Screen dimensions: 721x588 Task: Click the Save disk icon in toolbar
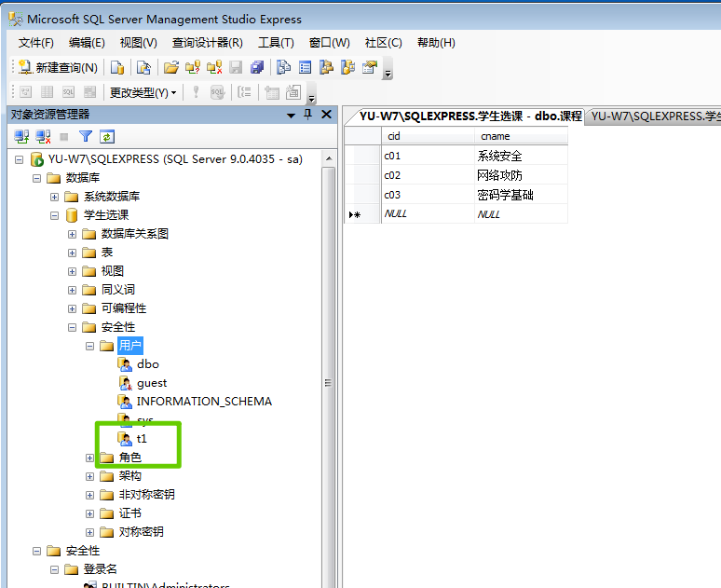pyautogui.click(x=236, y=68)
